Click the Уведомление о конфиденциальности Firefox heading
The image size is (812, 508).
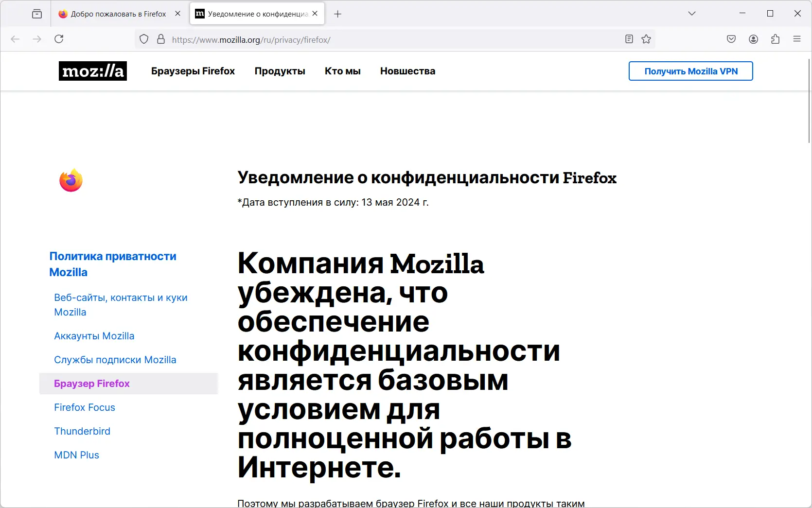pyautogui.click(x=427, y=177)
